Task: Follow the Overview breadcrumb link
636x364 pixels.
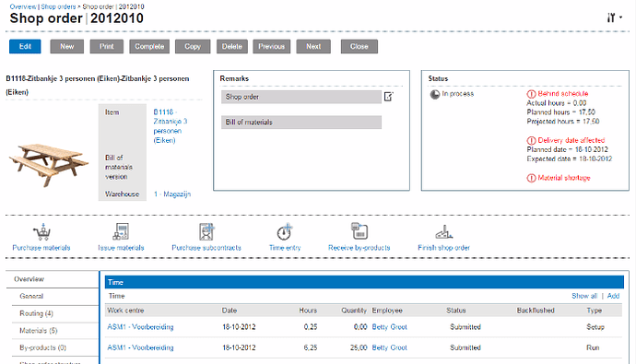Action: click(22, 6)
